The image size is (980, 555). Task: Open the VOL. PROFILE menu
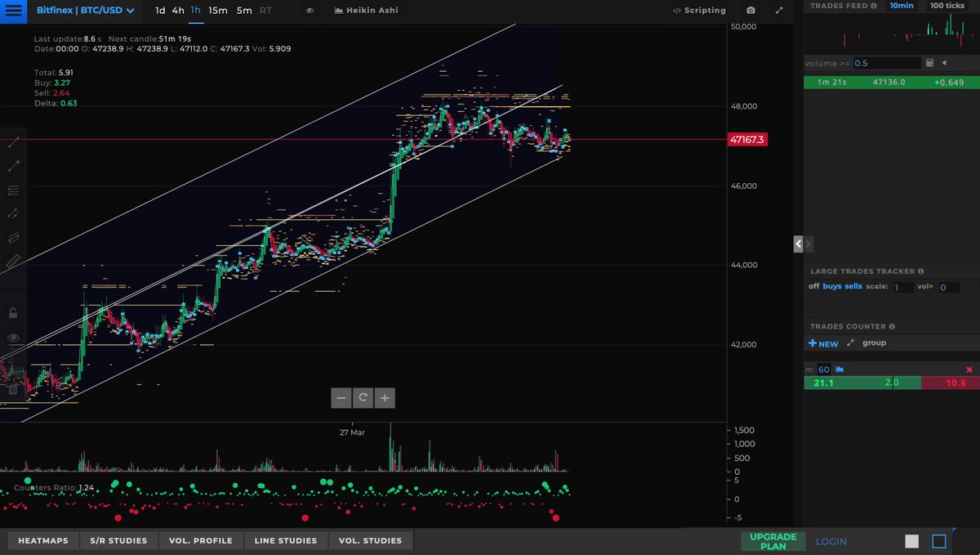201,540
